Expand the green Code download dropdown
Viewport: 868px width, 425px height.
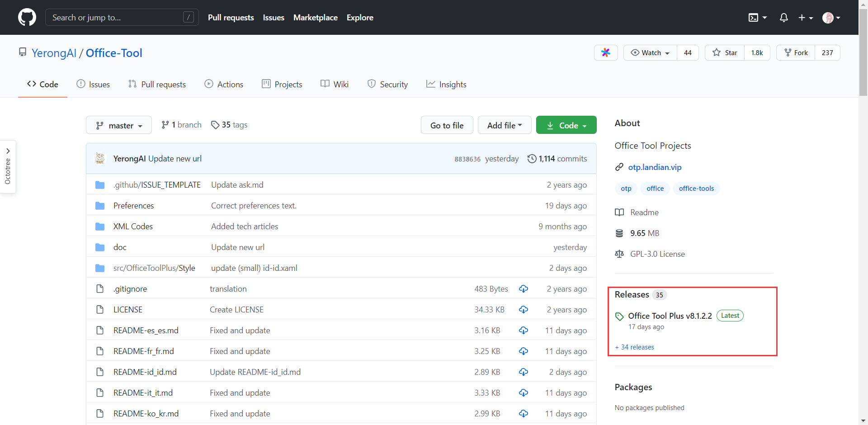(x=566, y=125)
